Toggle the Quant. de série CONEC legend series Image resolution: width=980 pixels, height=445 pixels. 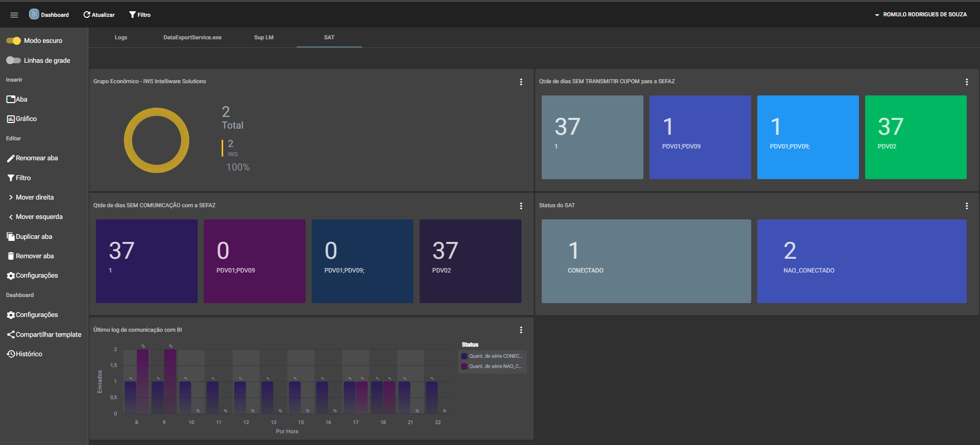(x=492, y=356)
